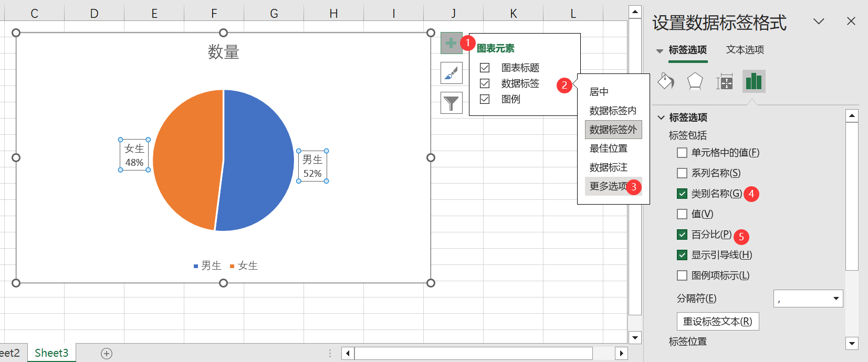This screenshot has height=362, width=868.
Task: Toggle the 显示引导线 checkbox
Action: point(682,255)
